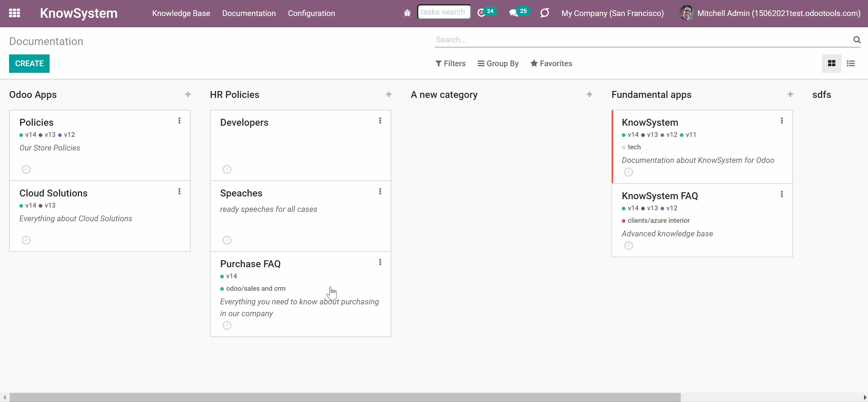Add a card to Fundamental apps column

(x=790, y=95)
